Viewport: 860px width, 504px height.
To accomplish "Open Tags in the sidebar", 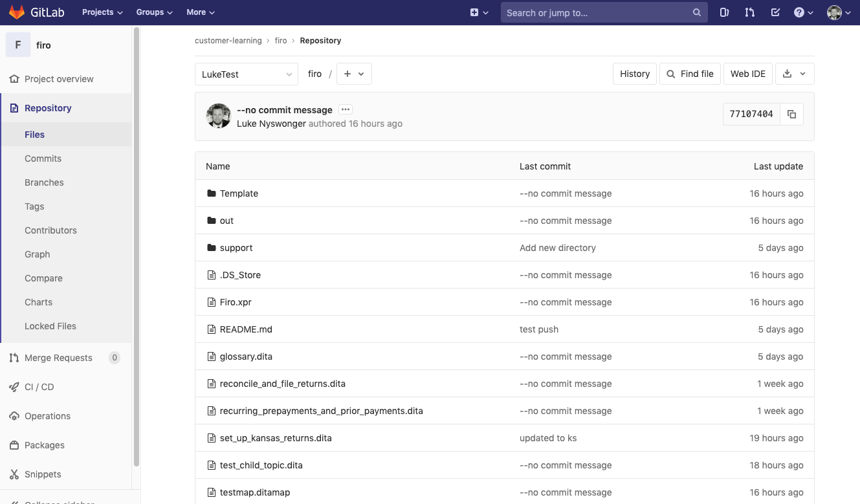I will click(34, 206).
